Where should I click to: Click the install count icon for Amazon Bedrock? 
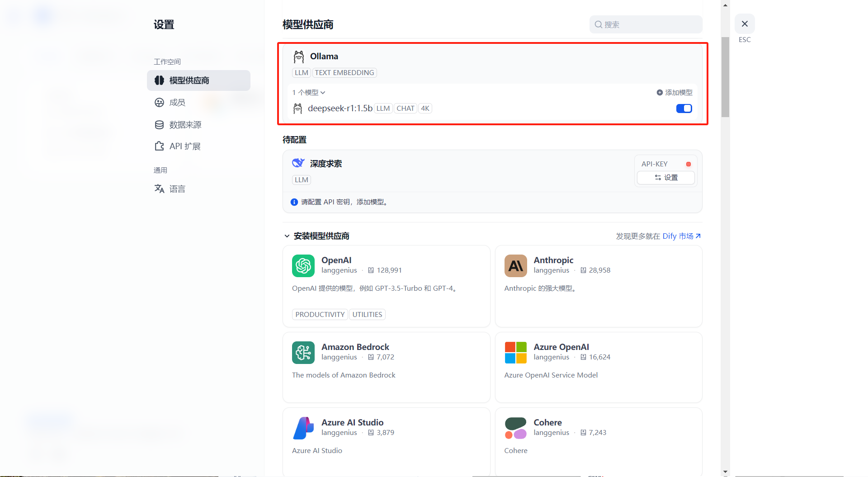[x=371, y=357]
